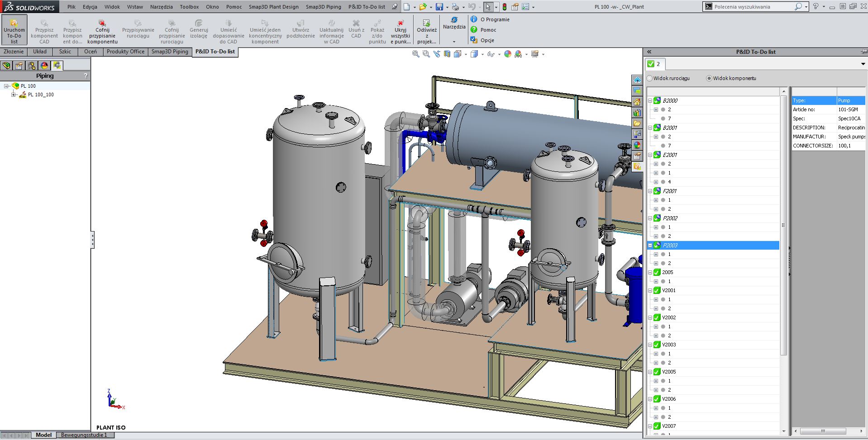Click Apply Scene icon
Image resolution: width=868 pixels, height=440 pixels.
[518, 54]
